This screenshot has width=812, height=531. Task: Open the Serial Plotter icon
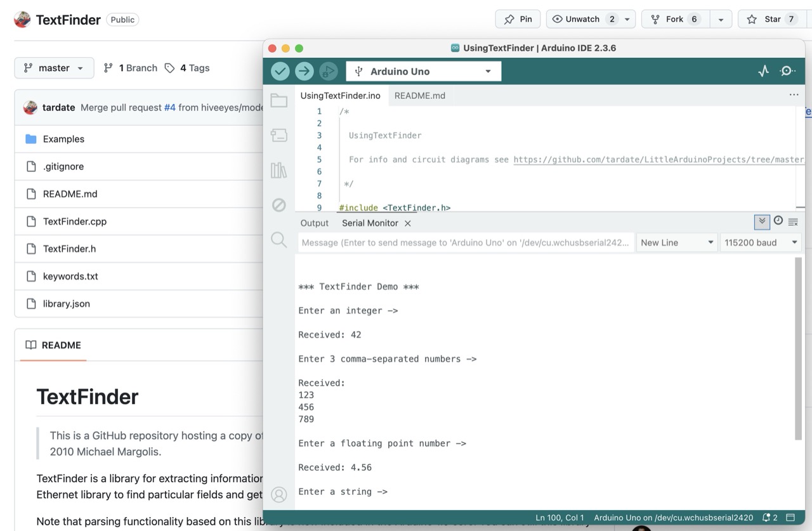764,71
